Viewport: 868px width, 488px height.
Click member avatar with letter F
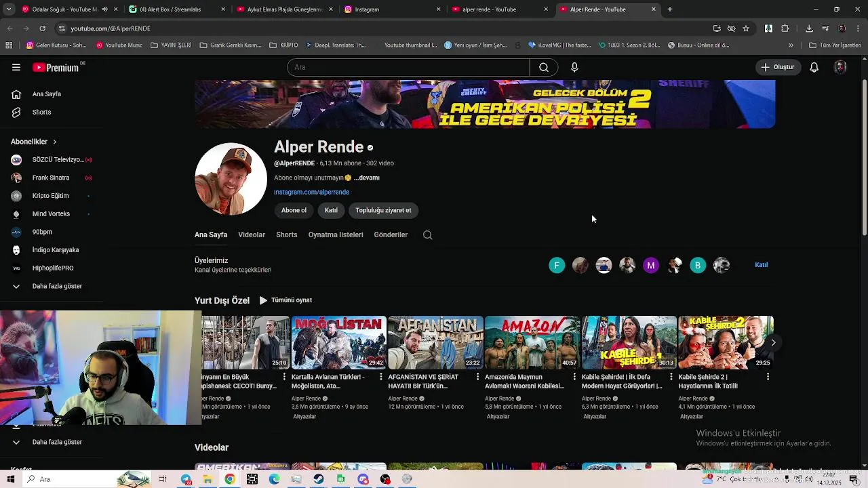557,266
